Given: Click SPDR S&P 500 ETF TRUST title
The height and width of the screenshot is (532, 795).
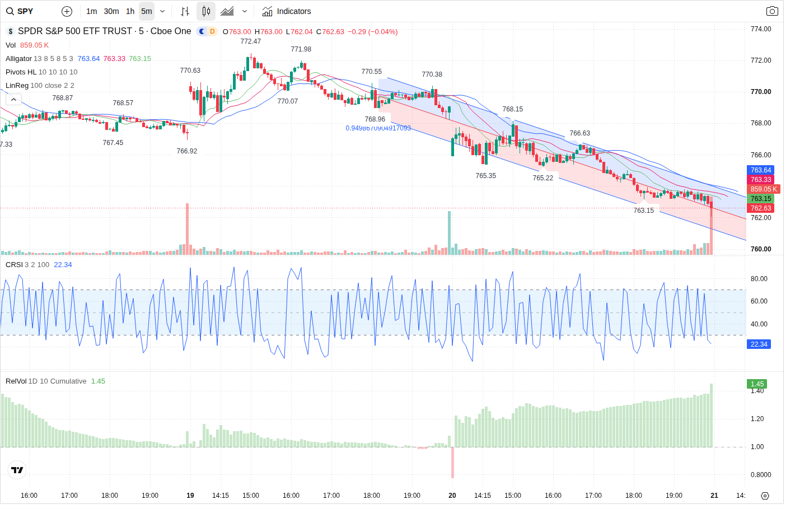Looking at the screenshot, I should [75, 31].
